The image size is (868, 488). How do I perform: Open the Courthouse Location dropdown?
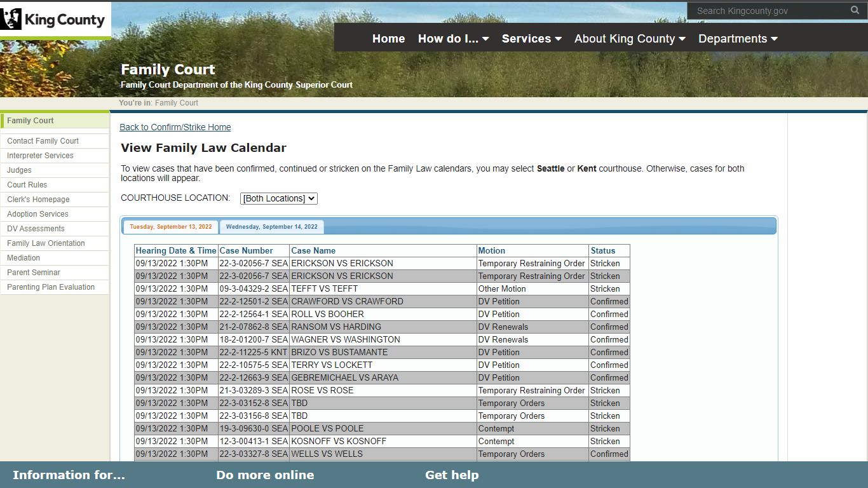[279, 198]
